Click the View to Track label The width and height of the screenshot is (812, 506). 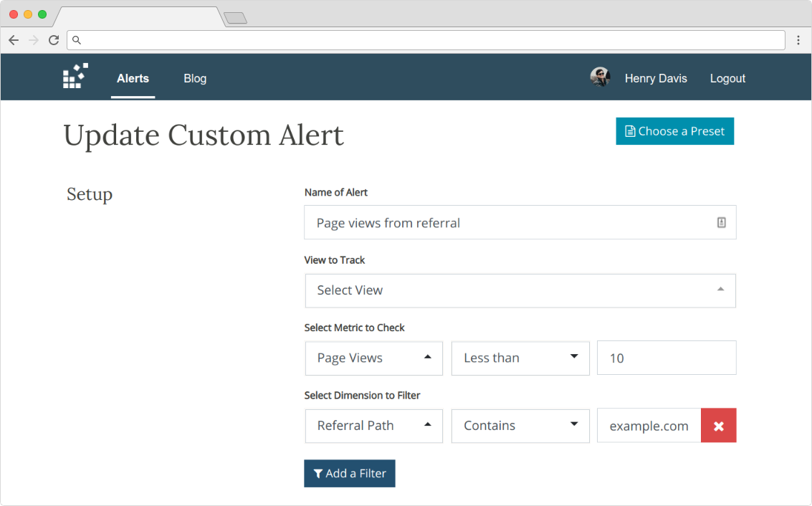335,260
